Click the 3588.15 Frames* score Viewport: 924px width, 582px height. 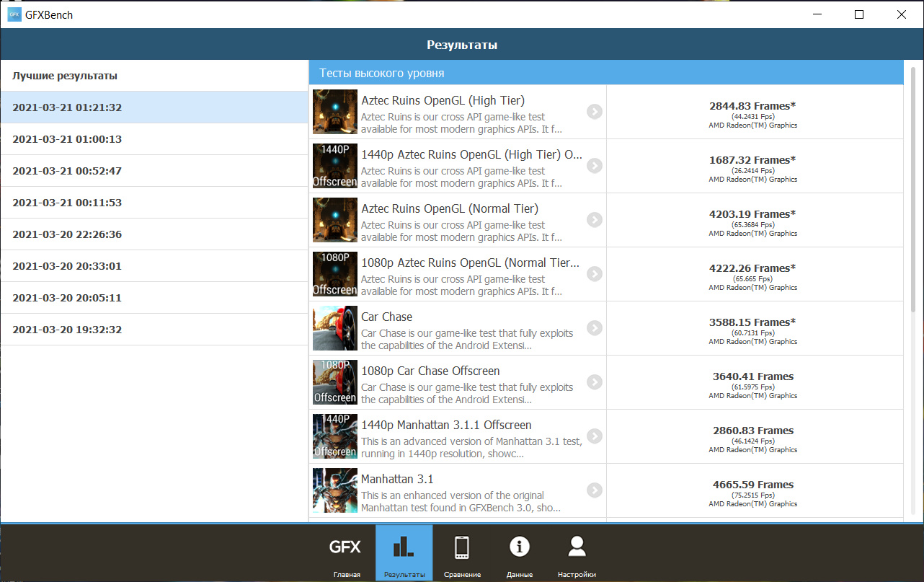752,322
